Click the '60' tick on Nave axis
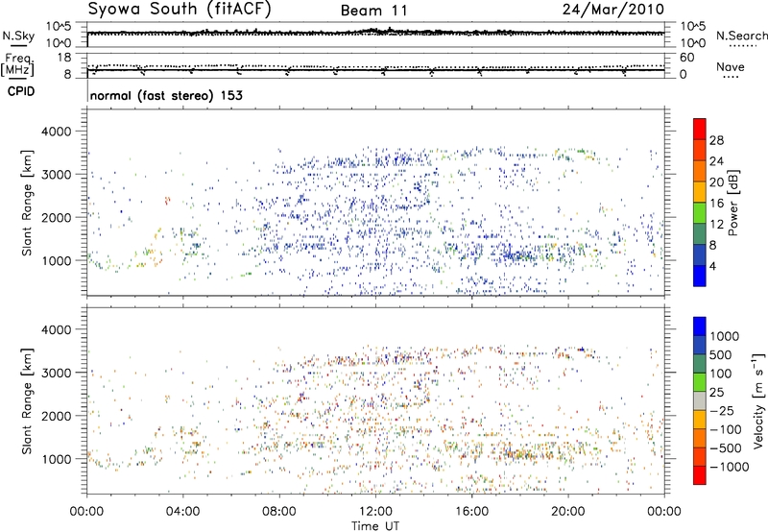The image size is (768, 532). (686, 58)
